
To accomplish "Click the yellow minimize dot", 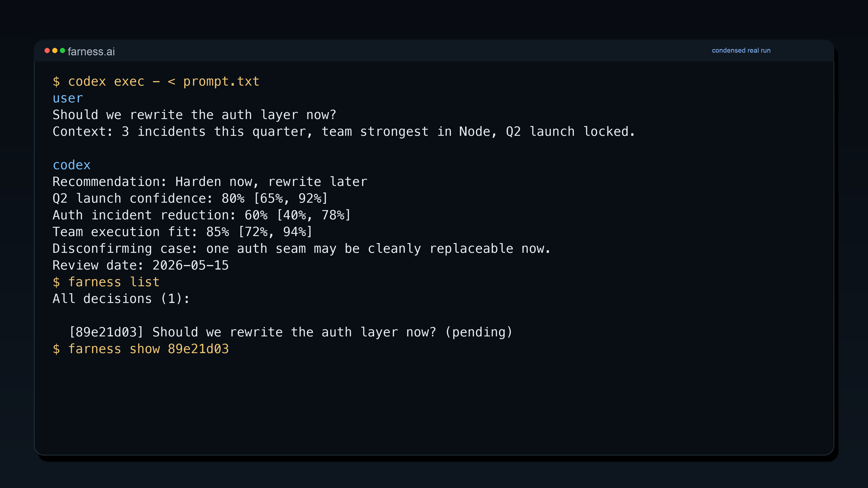I will pos(55,51).
